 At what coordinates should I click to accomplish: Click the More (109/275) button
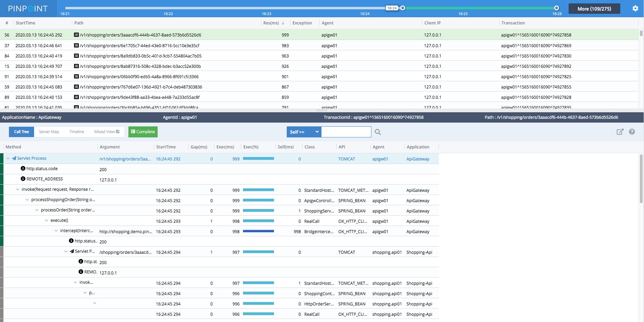[x=594, y=9]
